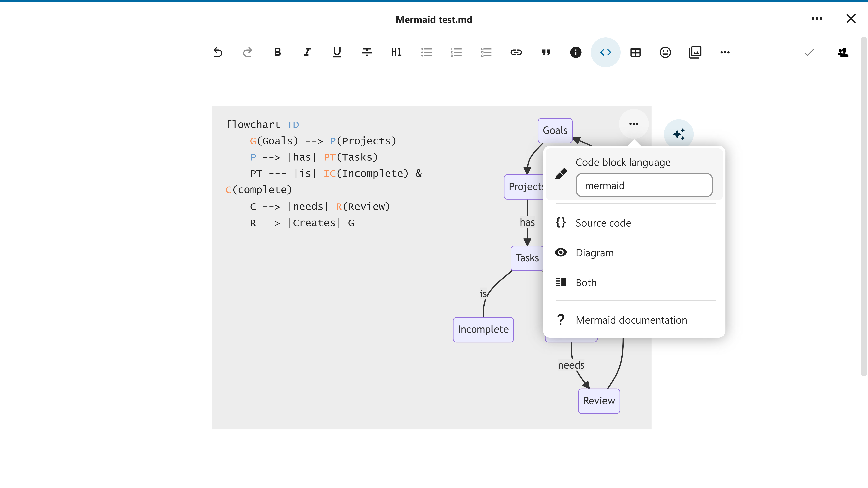Edit the Code block language input field
The width and height of the screenshot is (868, 488).
coord(644,185)
